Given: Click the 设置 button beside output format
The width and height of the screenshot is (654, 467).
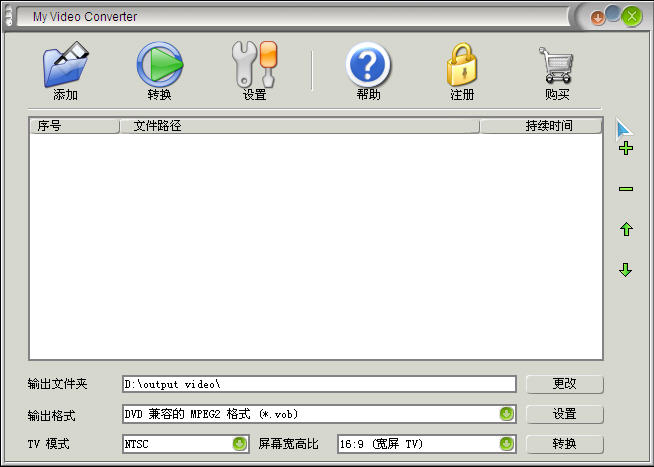Looking at the screenshot, I should click(565, 414).
